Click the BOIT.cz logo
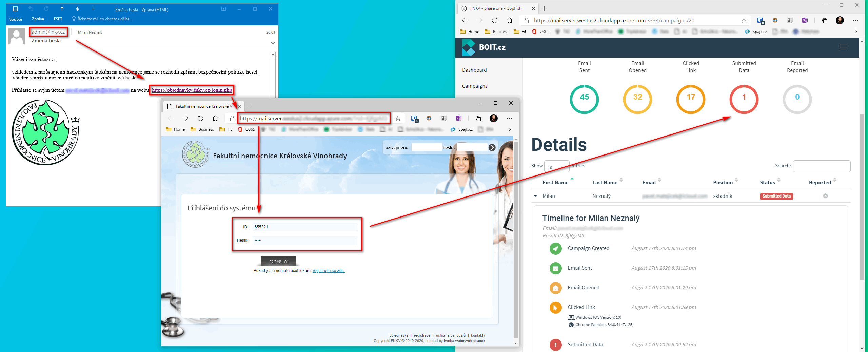The height and width of the screenshot is (352, 868). pos(484,47)
